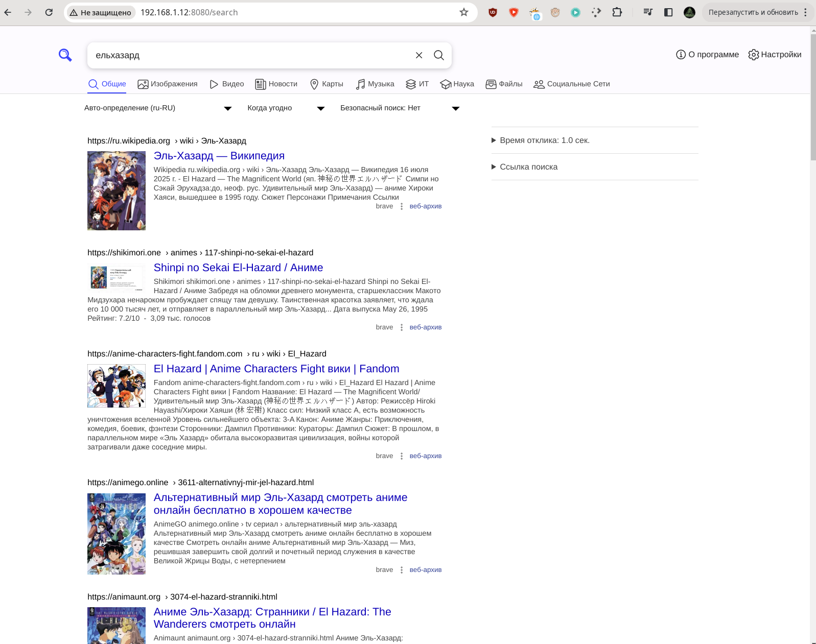Switch to the Изображения tab
The height and width of the screenshot is (644, 816).
click(167, 84)
